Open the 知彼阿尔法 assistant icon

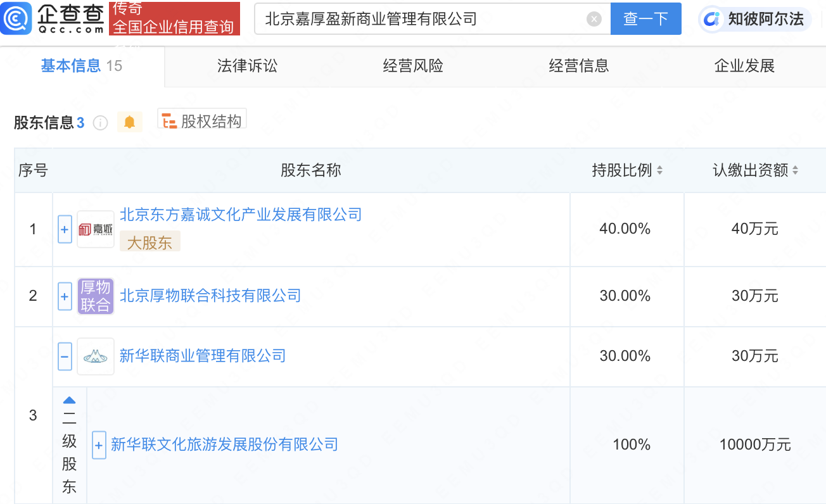tap(713, 19)
